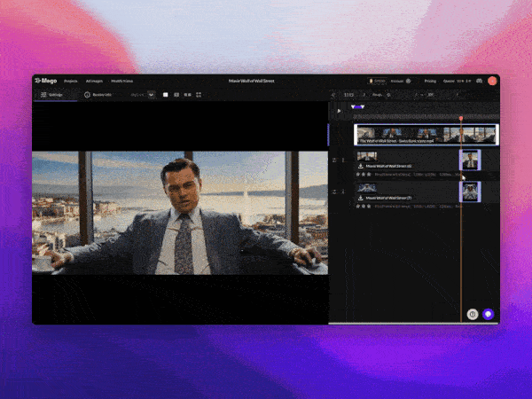Select the split-view layout icon

coord(176,95)
